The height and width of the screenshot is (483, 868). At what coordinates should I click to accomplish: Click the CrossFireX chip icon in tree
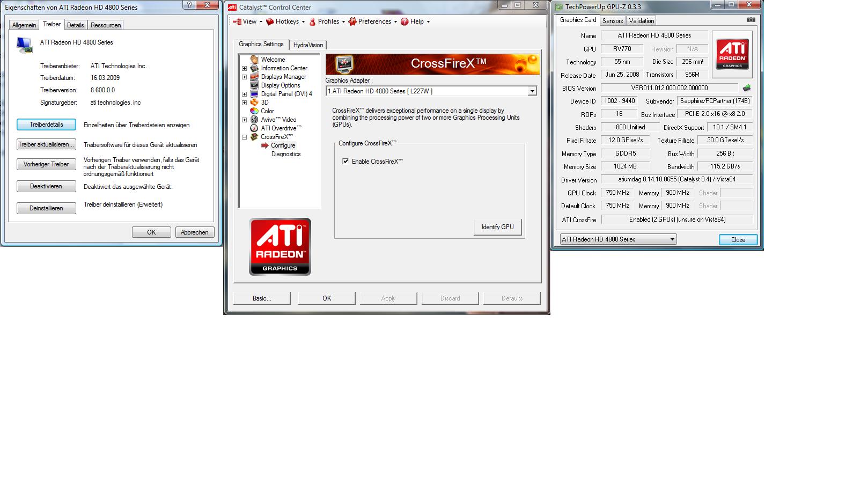point(254,137)
